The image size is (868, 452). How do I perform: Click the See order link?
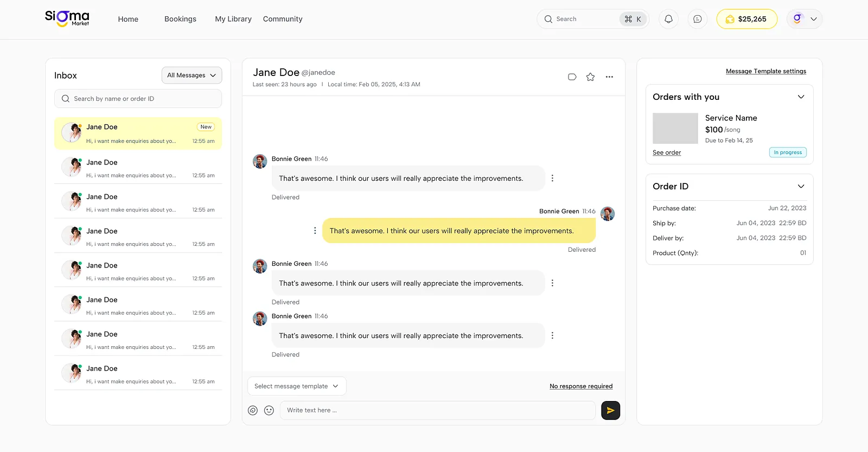tap(667, 152)
